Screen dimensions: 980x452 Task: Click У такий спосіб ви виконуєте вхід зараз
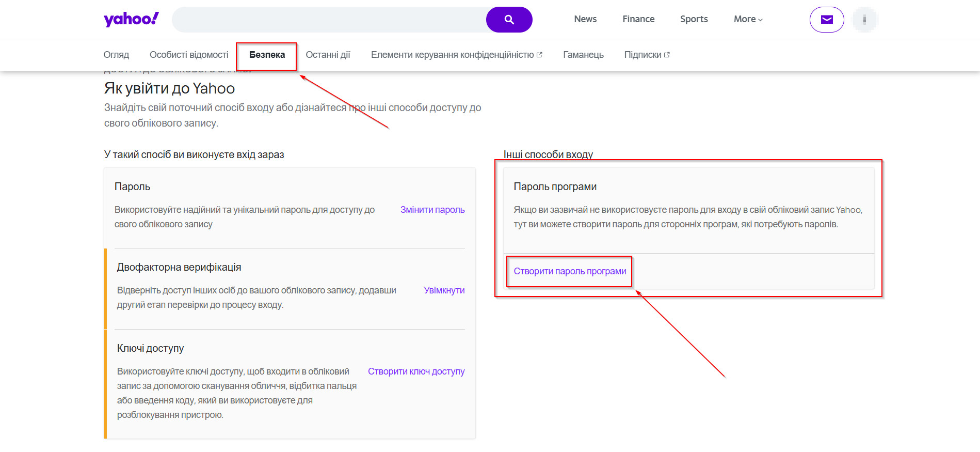pos(194,154)
